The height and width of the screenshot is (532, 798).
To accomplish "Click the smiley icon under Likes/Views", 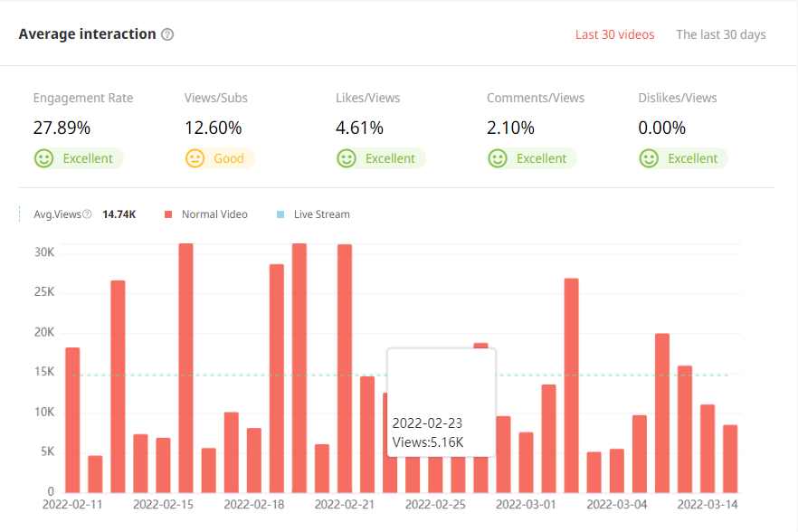I will [346, 158].
